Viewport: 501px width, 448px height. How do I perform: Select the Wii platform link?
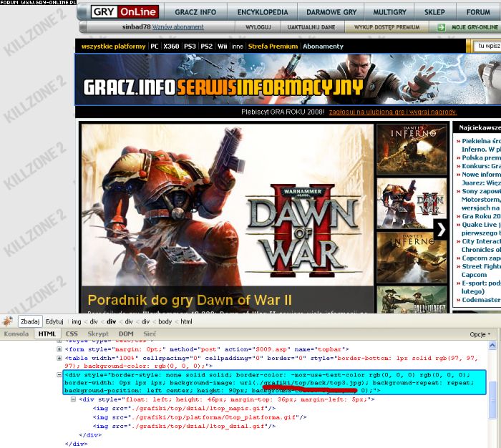(x=222, y=47)
